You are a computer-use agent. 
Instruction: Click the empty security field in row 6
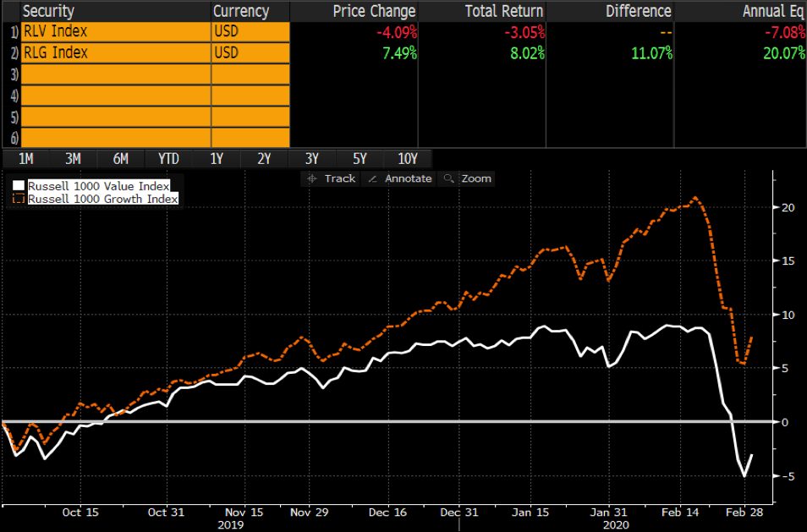116,138
